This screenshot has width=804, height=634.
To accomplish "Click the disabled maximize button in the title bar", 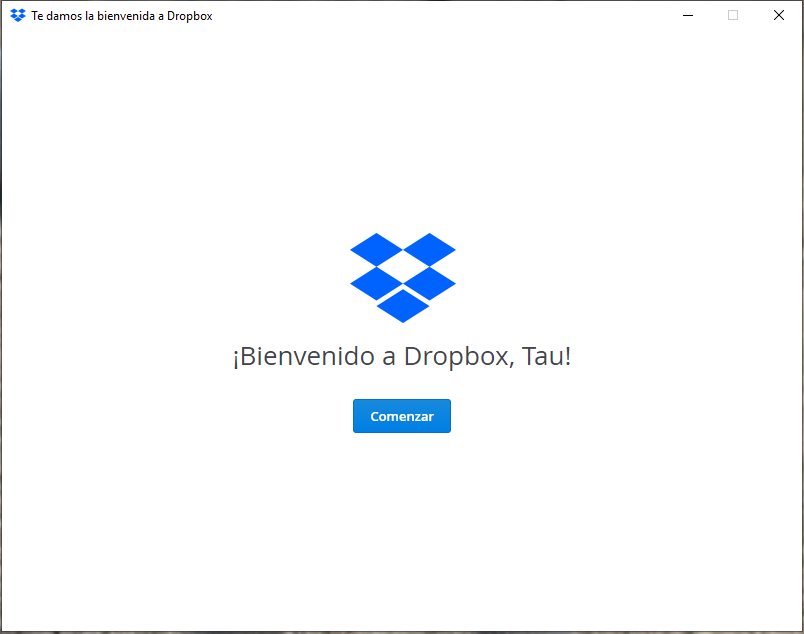I will pos(733,15).
